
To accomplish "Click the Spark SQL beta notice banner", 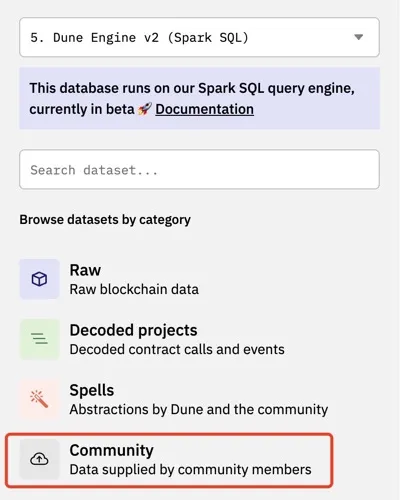I will [199, 98].
